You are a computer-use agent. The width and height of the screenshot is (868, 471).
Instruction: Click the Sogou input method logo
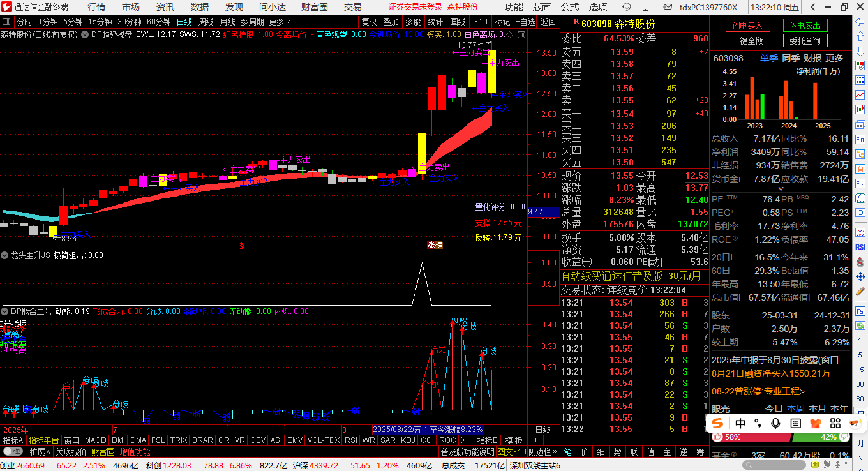point(717,423)
